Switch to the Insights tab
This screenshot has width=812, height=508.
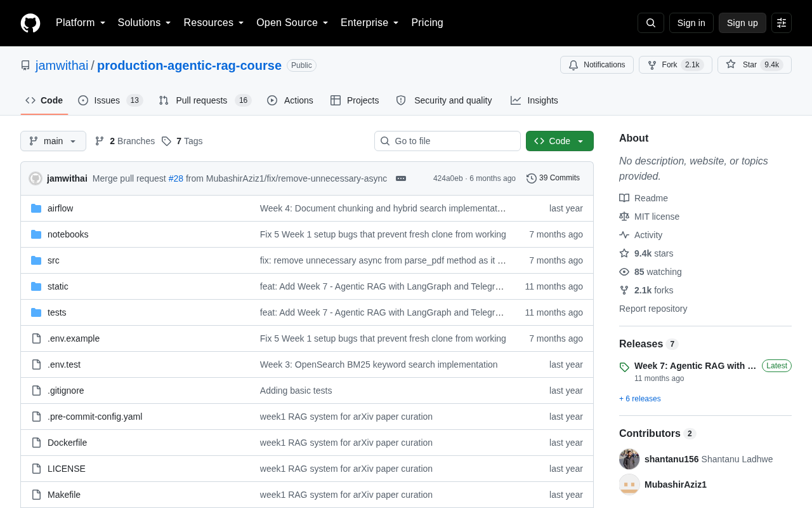click(534, 100)
